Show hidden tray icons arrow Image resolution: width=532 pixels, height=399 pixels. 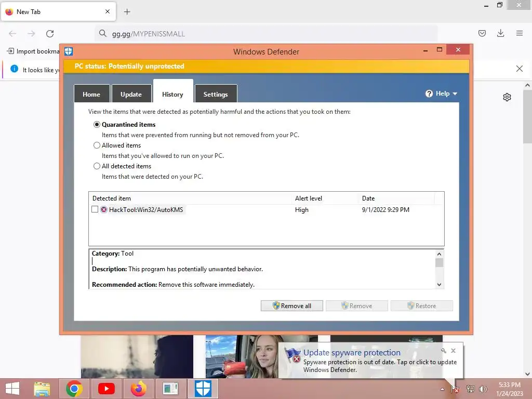(443, 389)
